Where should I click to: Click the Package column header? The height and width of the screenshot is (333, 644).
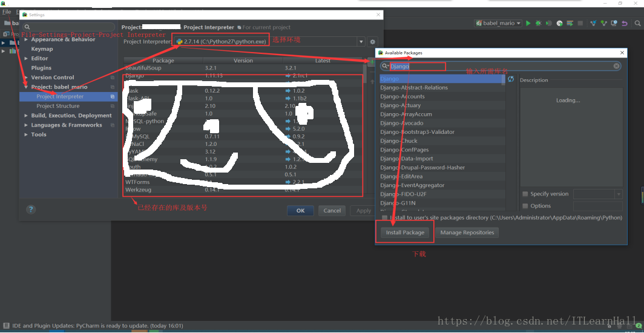pos(163,61)
